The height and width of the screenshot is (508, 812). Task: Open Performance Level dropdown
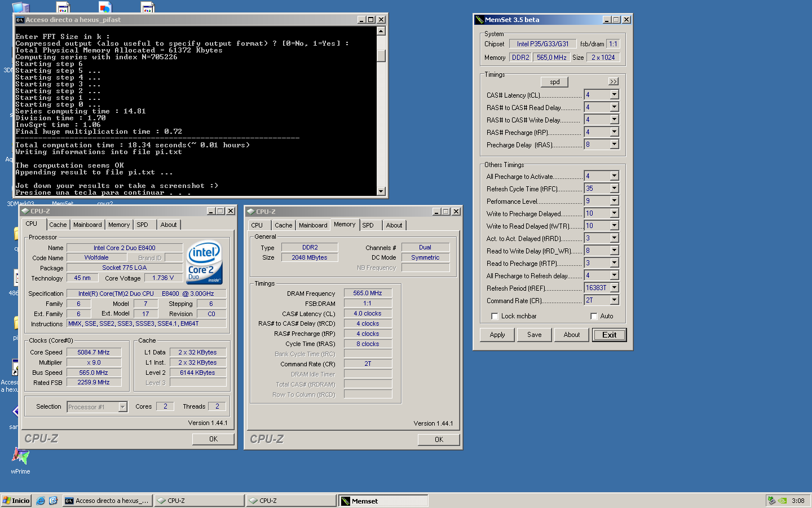614,201
